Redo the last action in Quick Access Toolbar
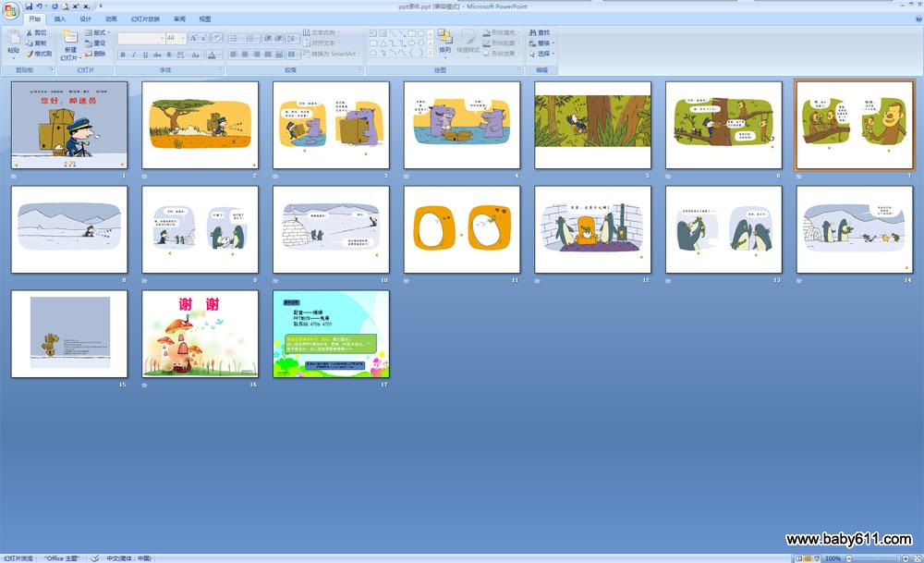 point(55,6)
